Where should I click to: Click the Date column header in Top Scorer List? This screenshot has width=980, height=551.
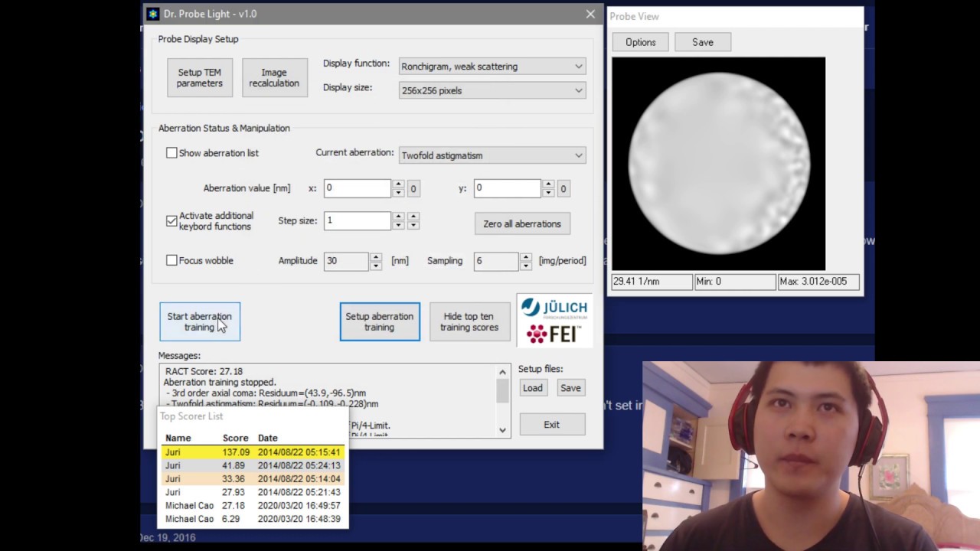[268, 438]
